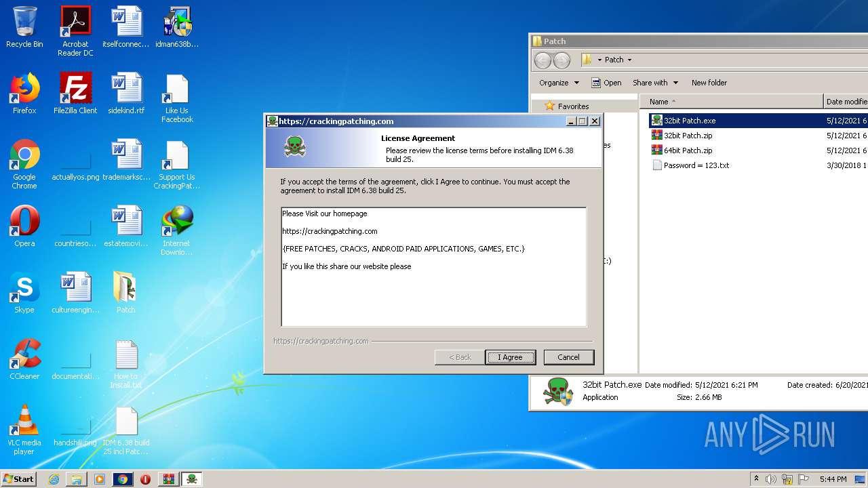Viewport: 868px width, 488px height.
Task: Click the 5:44 PM taskbar clock
Action: pyautogui.click(x=833, y=479)
